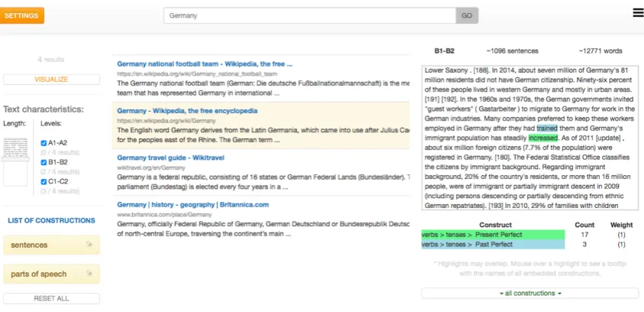
Task: Open the hamburger menu icon
Action: [638, 13]
